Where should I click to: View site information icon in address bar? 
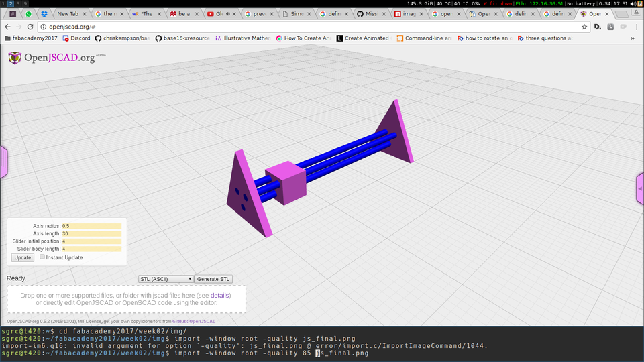click(44, 27)
